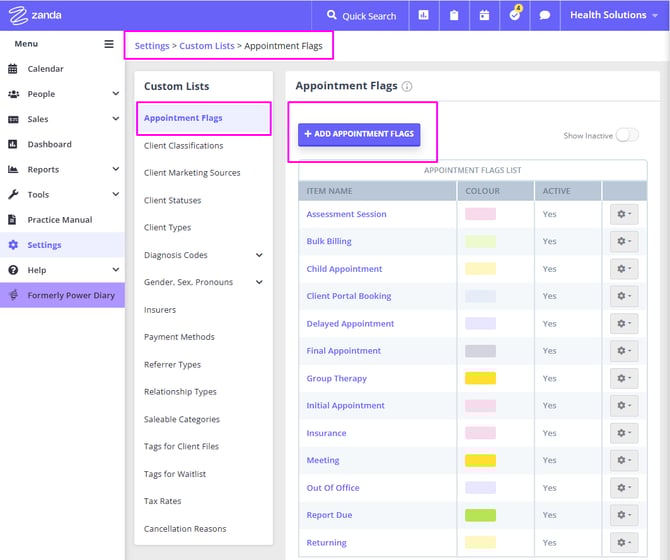Open the chart report icon in top bar
The height and width of the screenshot is (560, 670).
[x=424, y=15]
